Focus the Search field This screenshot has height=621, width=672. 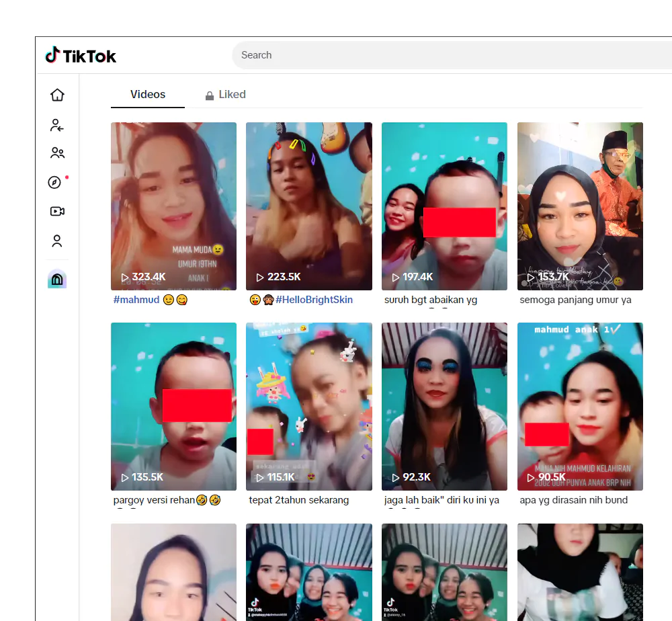pyautogui.click(x=452, y=55)
